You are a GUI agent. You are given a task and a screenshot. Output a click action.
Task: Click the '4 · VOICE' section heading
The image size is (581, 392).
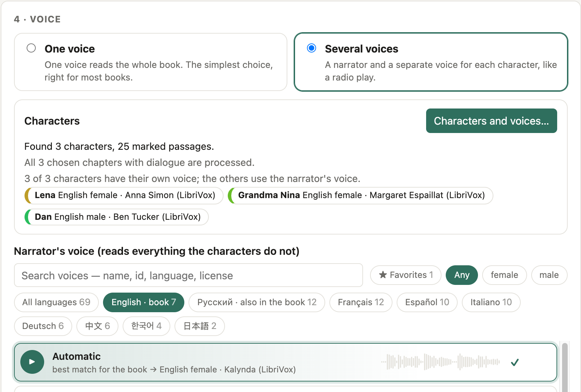pyautogui.click(x=37, y=19)
